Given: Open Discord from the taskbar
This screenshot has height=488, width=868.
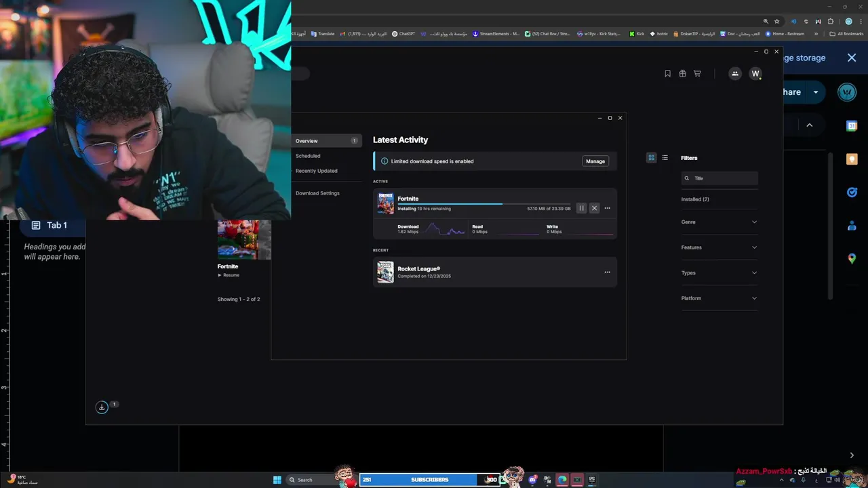Looking at the screenshot, I should [532, 480].
